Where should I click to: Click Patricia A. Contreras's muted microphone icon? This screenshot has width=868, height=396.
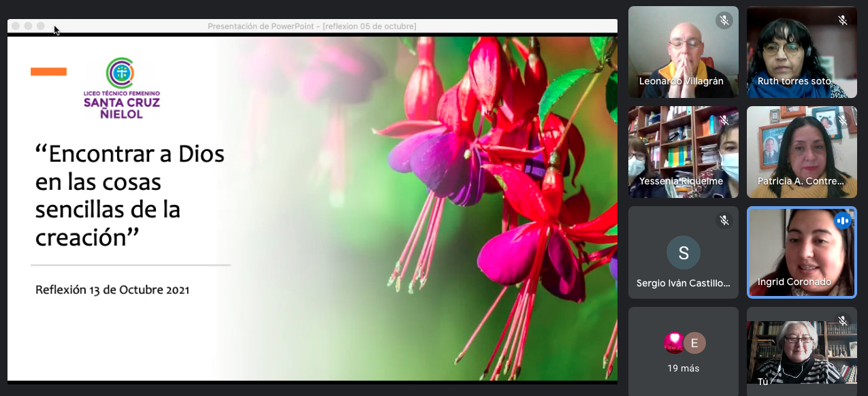[x=843, y=120]
